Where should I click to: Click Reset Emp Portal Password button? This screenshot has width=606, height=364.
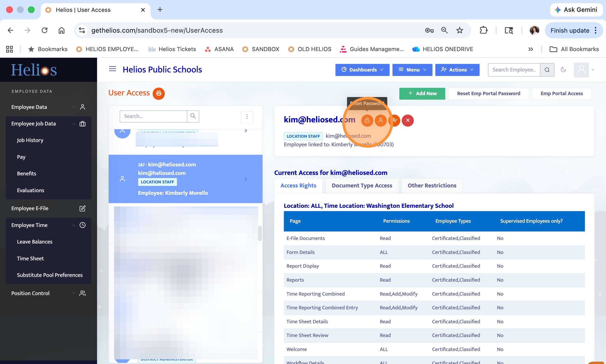488,93
